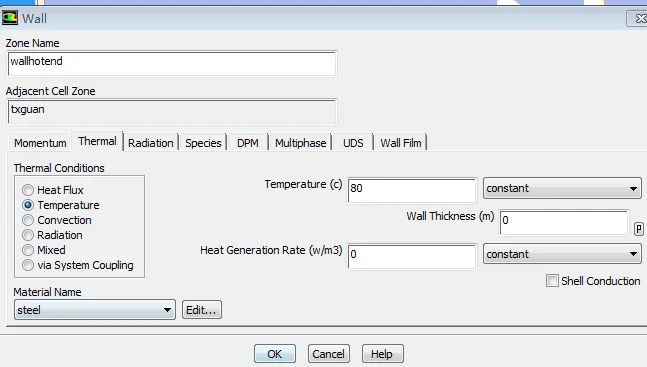Screen dimensions: 647x367
Task: Open the Wall Film tab
Action: [x=401, y=143]
